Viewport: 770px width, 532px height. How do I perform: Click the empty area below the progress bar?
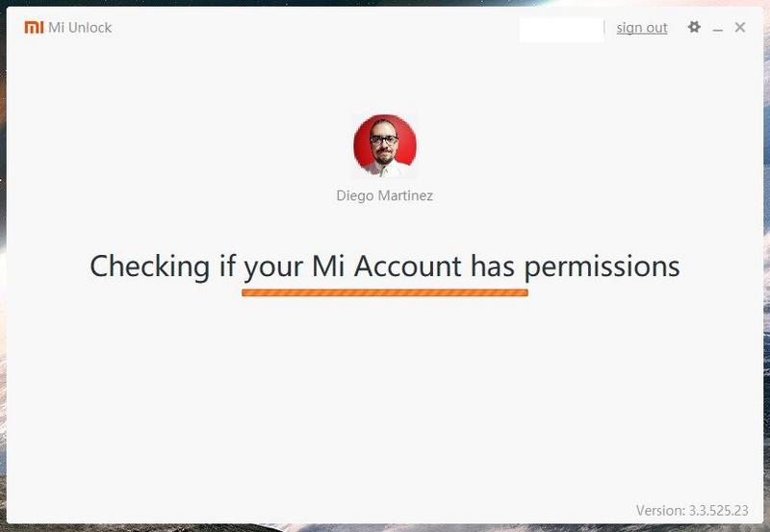click(x=385, y=393)
